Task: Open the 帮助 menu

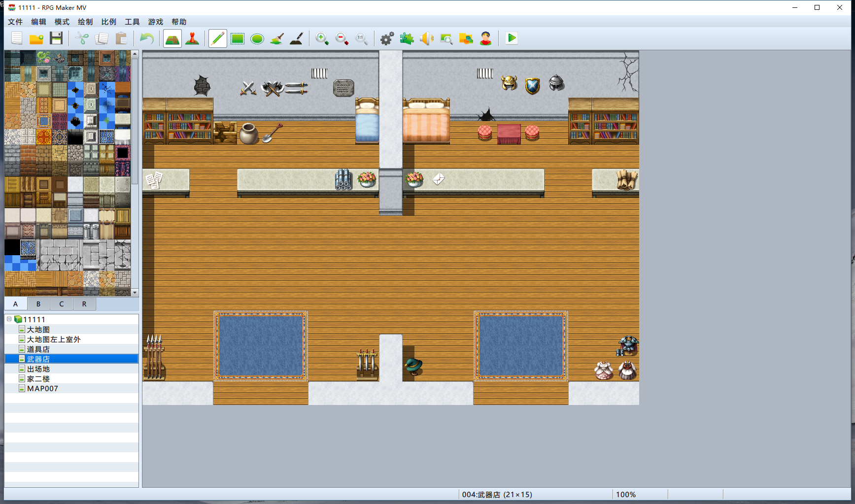Action: (x=179, y=22)
